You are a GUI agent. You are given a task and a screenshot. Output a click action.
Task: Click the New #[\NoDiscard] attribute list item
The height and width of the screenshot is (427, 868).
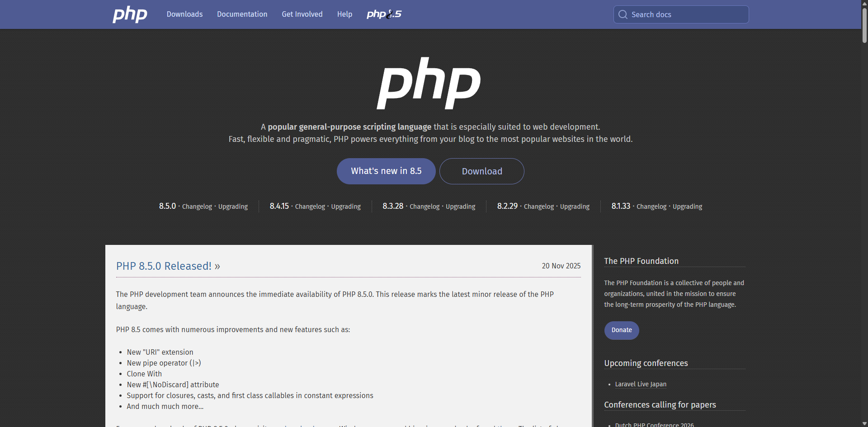[173, 385]
